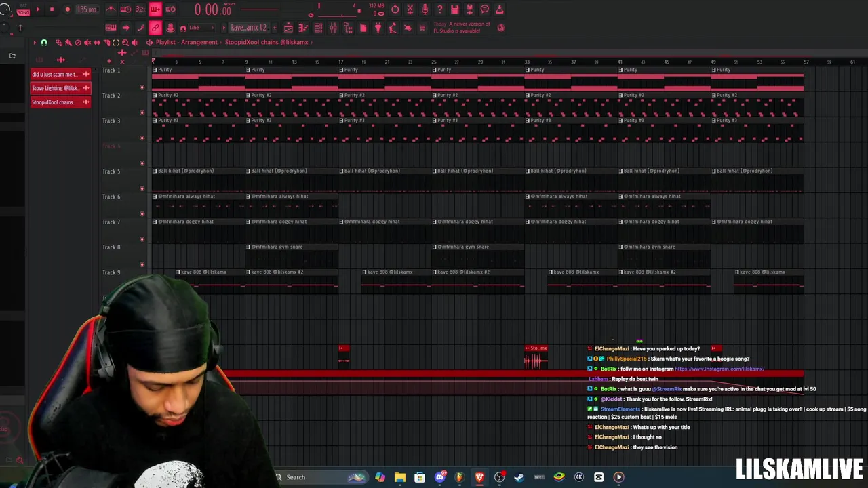868x488 pixels.
Task: Select the playlist select tool
Action: point(116,43)
